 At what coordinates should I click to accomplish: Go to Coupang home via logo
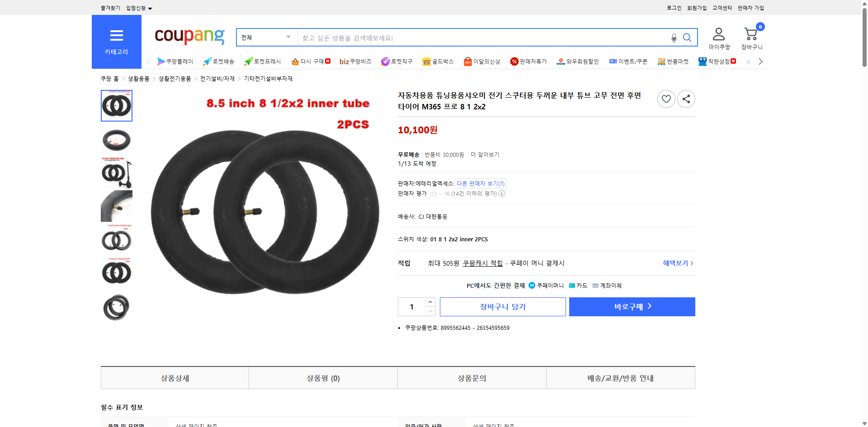point(189,36)
